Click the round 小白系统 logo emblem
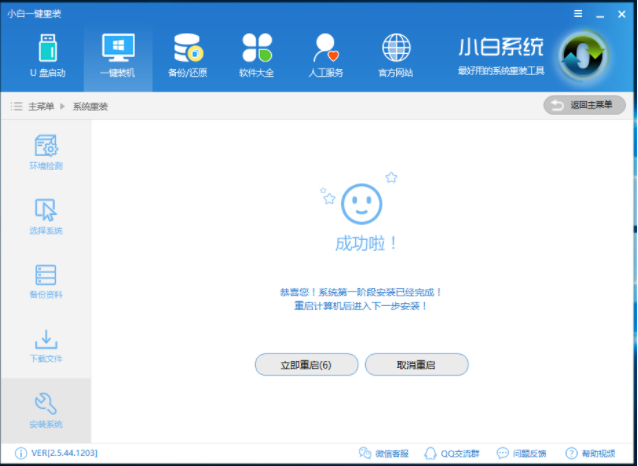Screen dimensions: 638x466 (x=583, y=55)
